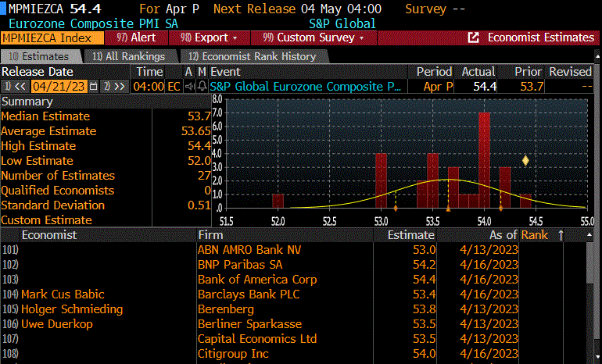Select Barclays Bank PLC firm

pyautogui.click(x=249, y=294)
